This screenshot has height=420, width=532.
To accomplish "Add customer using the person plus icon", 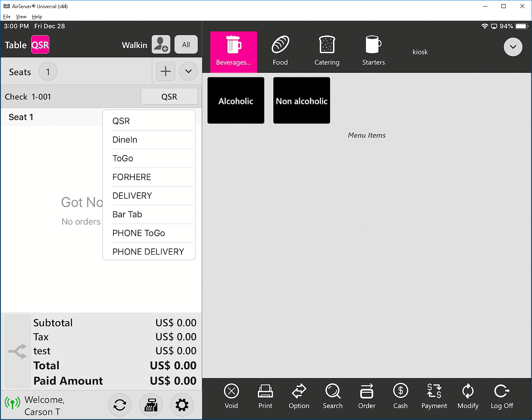I will 161,45.
